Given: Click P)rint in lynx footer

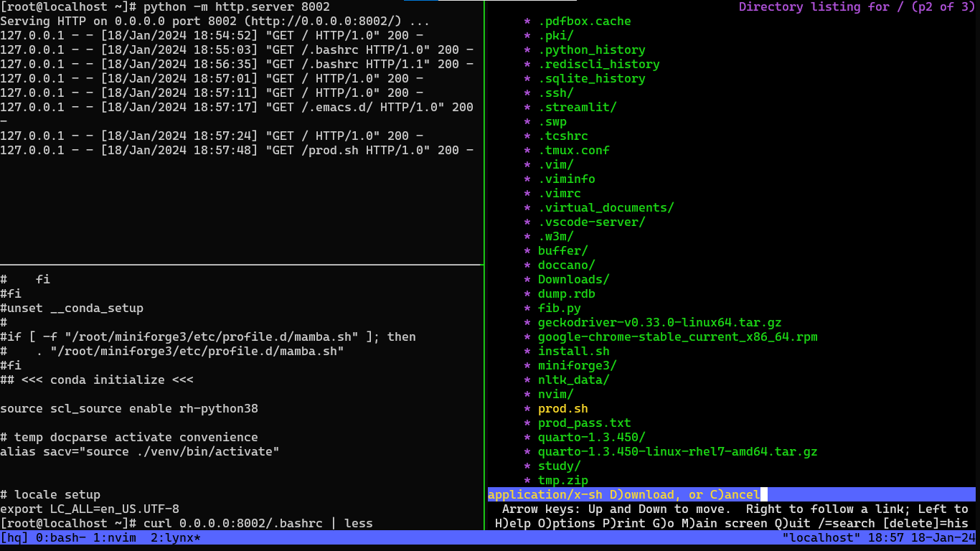Looking at the screenshot, I should click(x=624, y=524).
